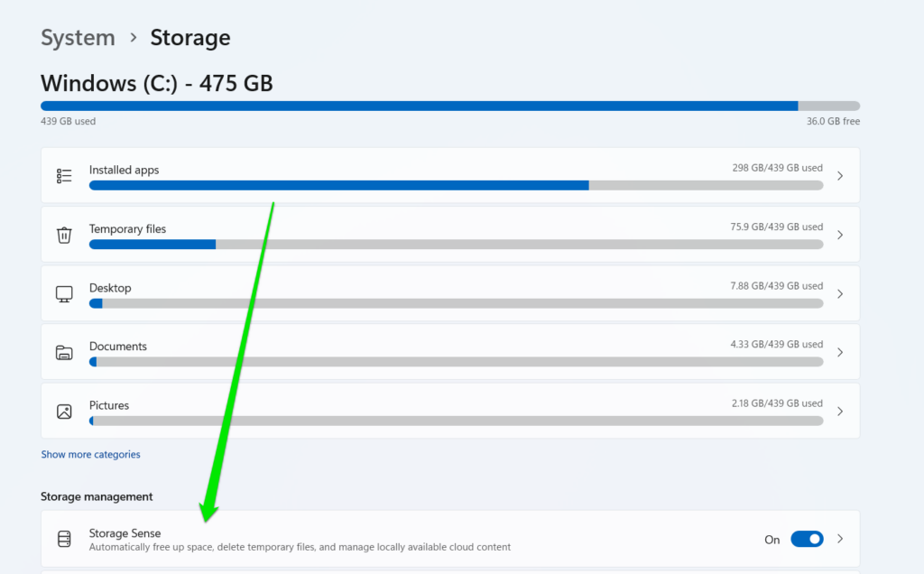Expand the Pictures storage details
924x574 pixels.
point(840,411)
